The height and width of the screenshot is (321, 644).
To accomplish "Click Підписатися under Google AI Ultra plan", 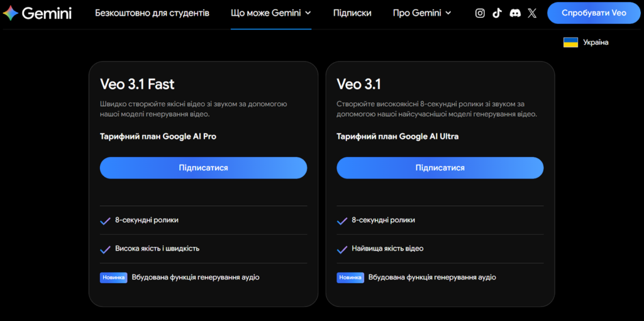I will 440,168.
